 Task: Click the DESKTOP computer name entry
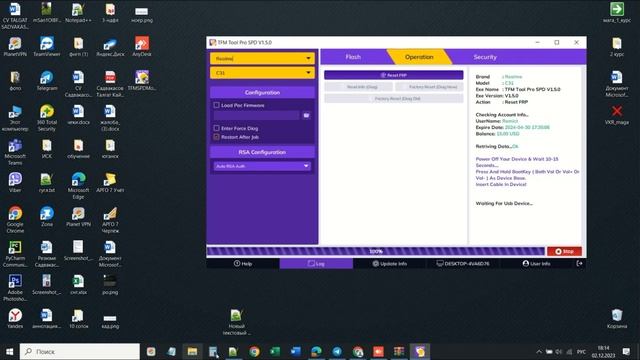click(463, 264)
